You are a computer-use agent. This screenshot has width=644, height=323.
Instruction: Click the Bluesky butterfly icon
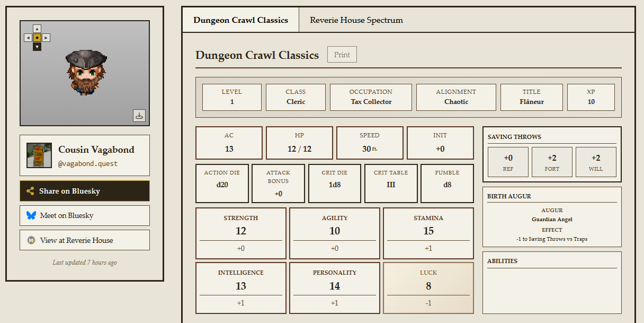tap(31, 215)
